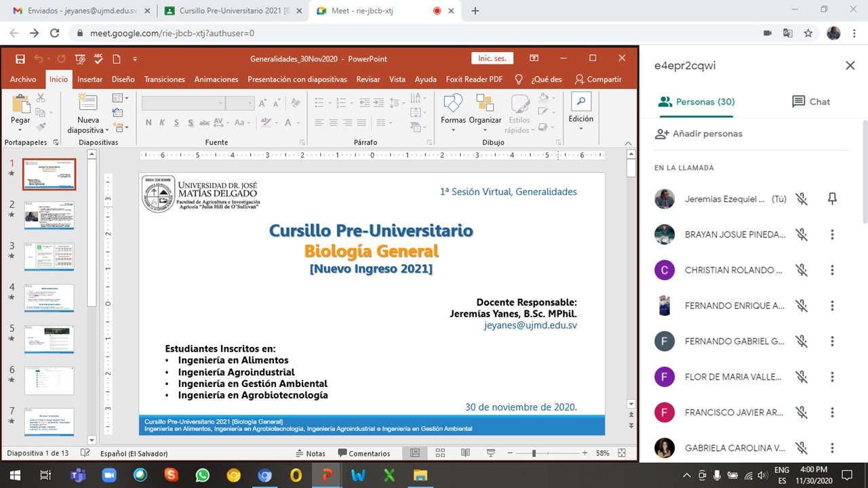Click the spell check quick access icon

[x=98, y=59]
